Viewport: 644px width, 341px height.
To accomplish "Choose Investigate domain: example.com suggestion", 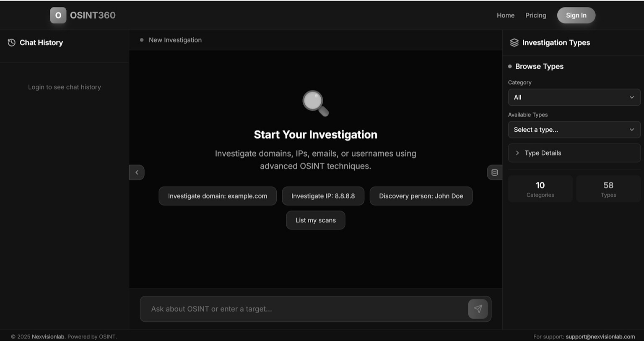I will (217, 196).
